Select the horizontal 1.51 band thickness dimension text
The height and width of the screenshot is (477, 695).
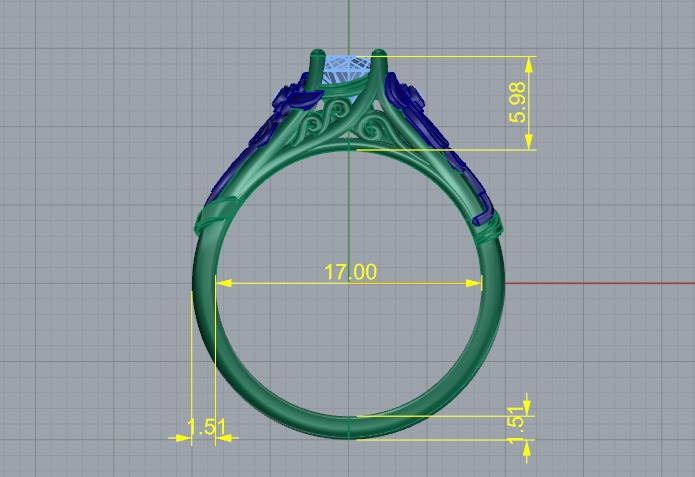207,427
